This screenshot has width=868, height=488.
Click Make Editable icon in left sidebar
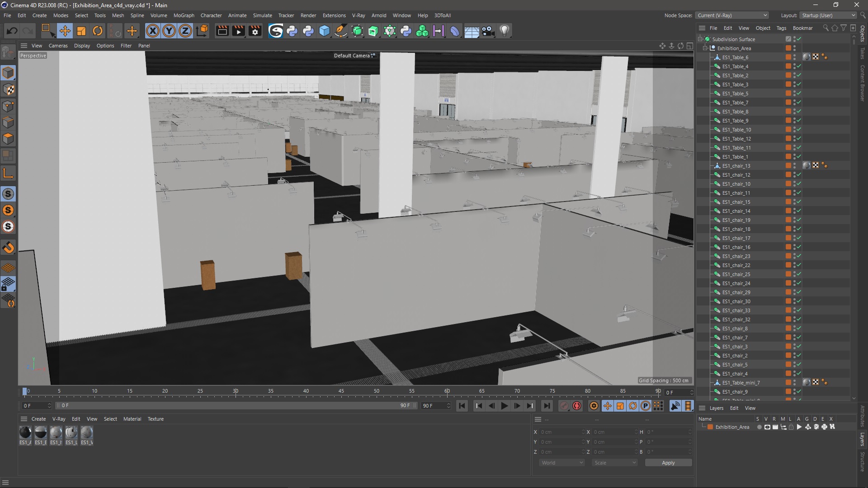(8, 52)
